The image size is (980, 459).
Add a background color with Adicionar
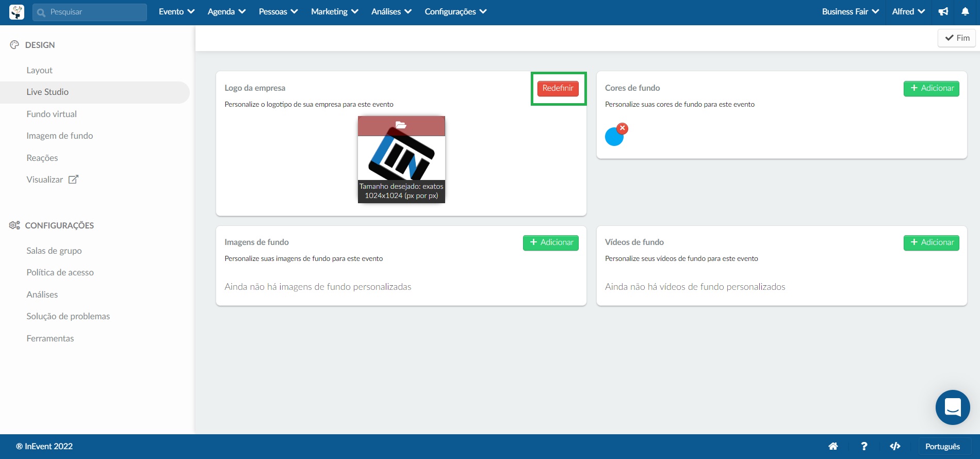click(931, 88)
